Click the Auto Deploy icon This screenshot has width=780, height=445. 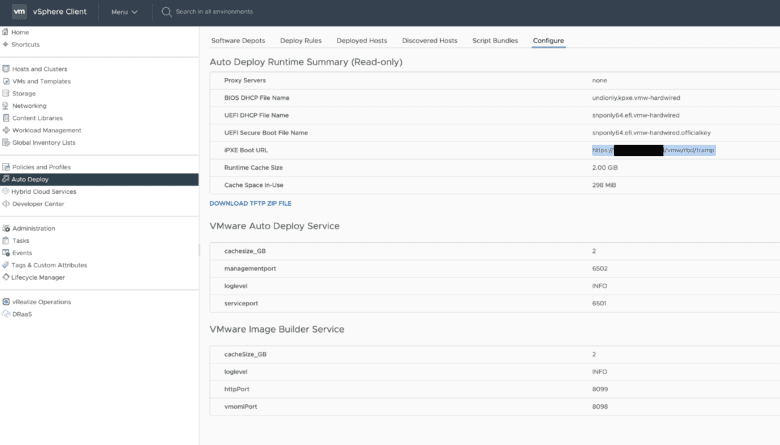(x=5, y=179)
